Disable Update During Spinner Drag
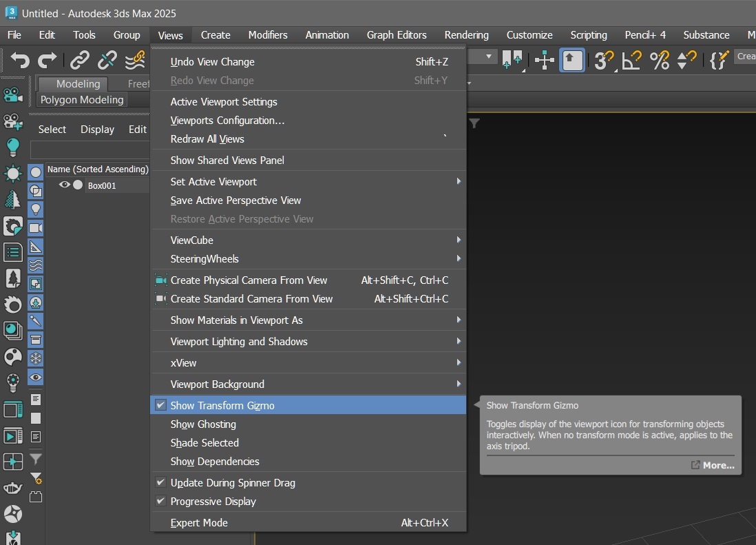The image size is (756, 545). coord(232,483)
